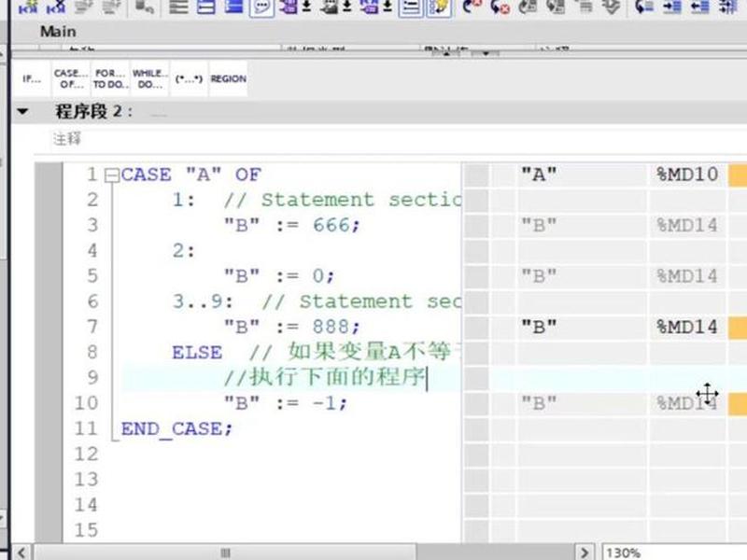The width and height of the screenshot is (747, 560).
Task: Click the horizontal scrollbar thumb
Action: tap(225, 553)
